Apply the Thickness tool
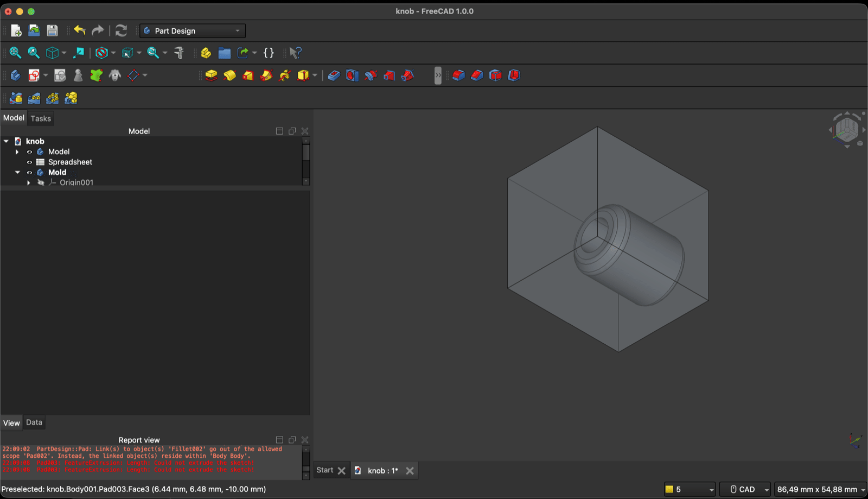This screenshot has height=499, width=868. click(514, 75)
